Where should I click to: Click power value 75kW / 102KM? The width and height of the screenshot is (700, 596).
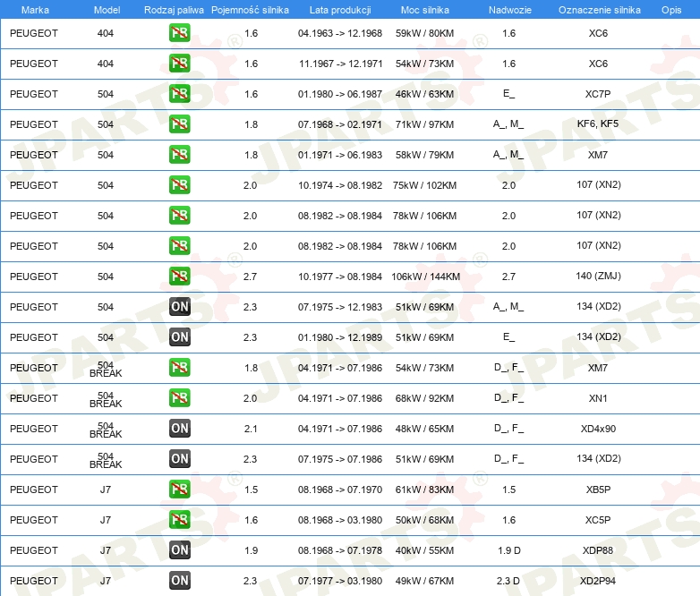424,185
